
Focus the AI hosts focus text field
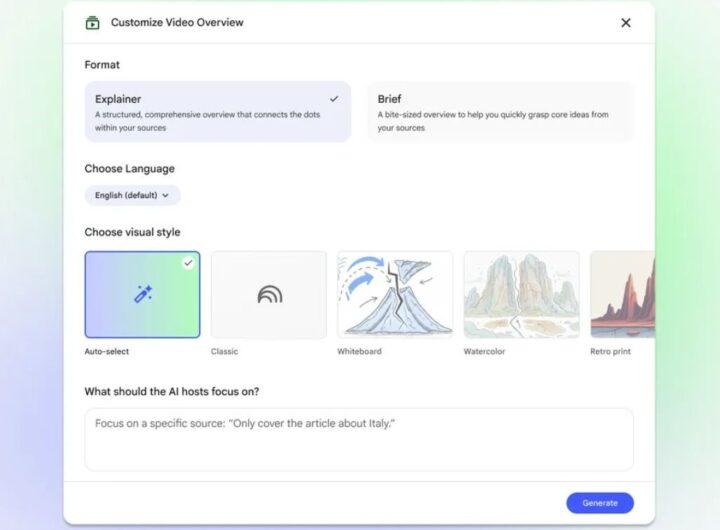(359, 439)
